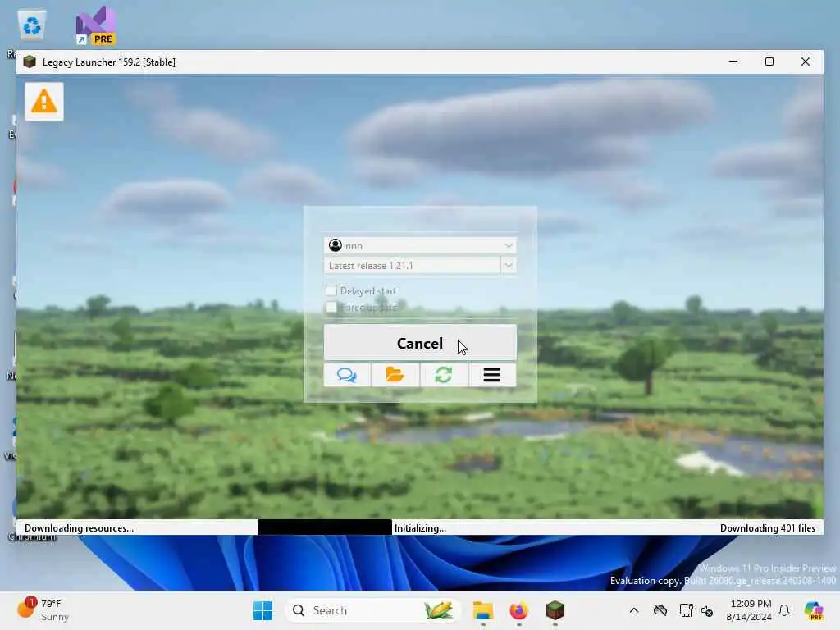Open the chat support speech bubbles button

347,374
